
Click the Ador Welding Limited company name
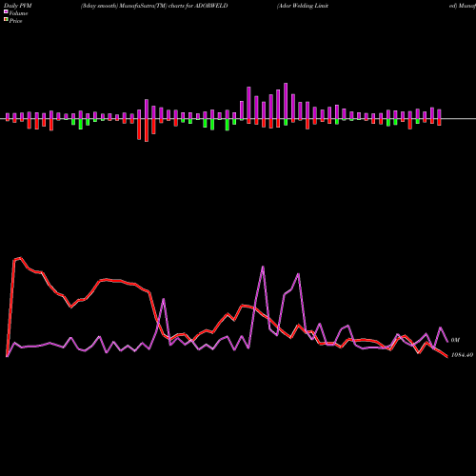pyautogui.click(x=303, y=6)
